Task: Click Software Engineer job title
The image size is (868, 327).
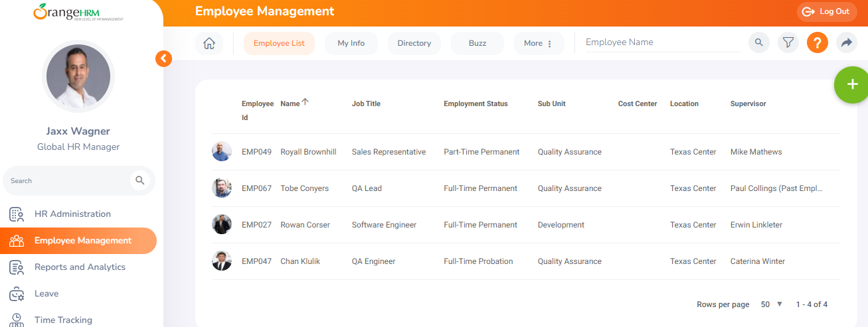Action: [x=384, y=225]
